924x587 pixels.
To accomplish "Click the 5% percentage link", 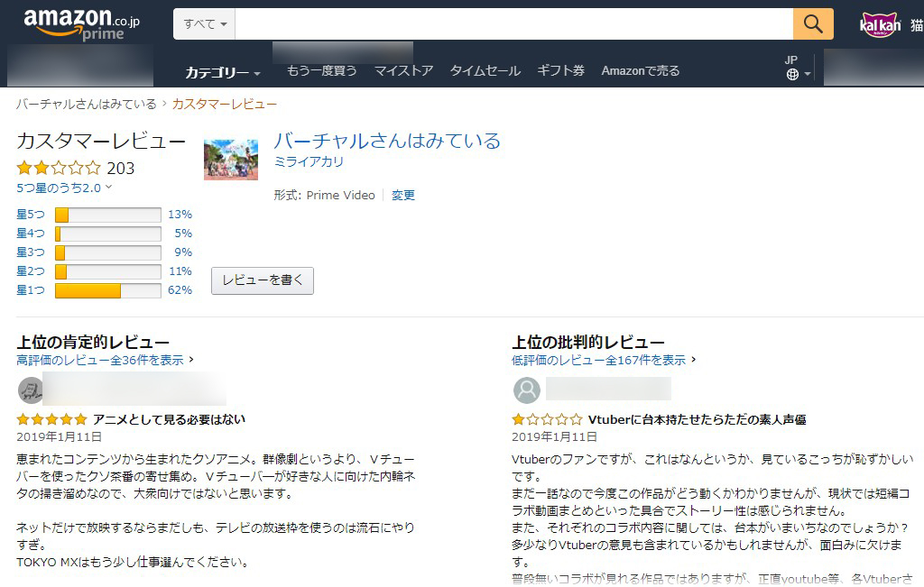I will pyautogui.click(x=183, y=234).
